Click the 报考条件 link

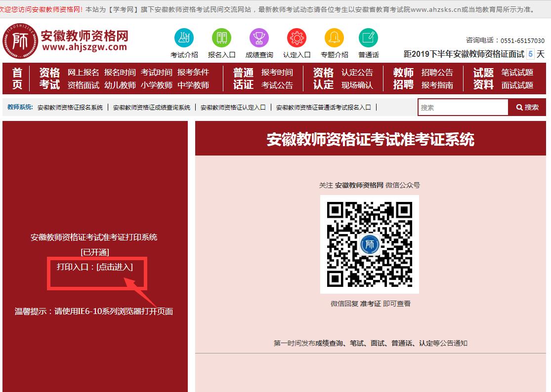193,72
